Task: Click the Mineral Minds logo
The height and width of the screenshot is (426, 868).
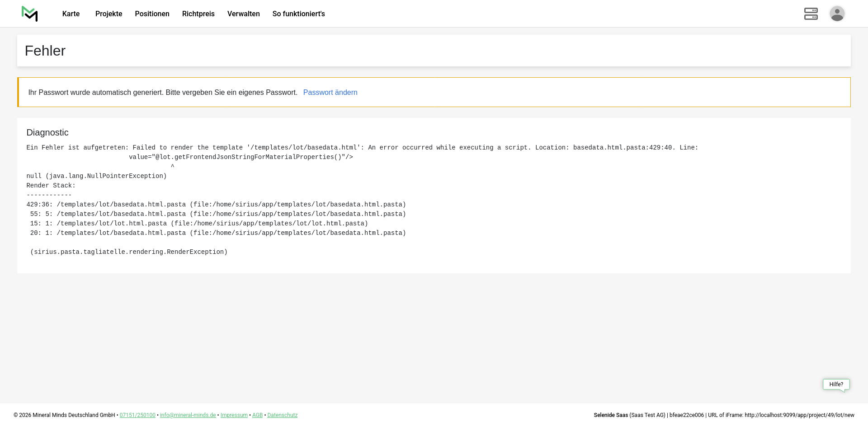Action: click(x=30, y=14)
